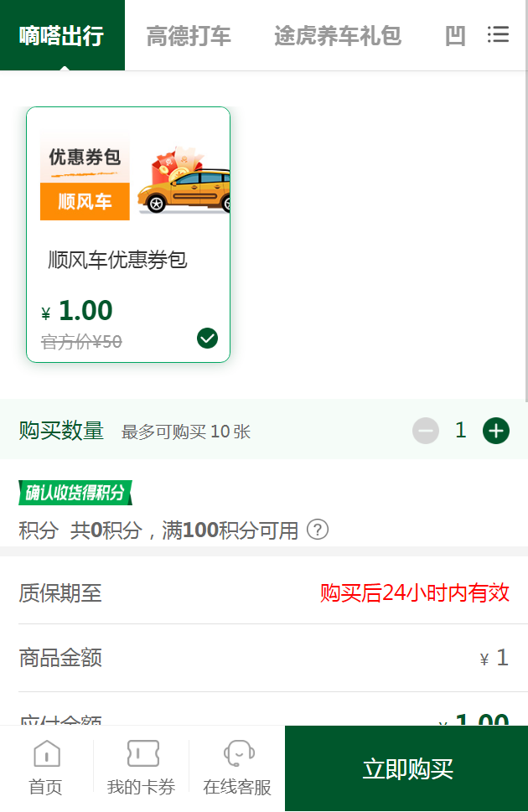Click the points help question mark icon
This screenshot has height=812, width=528.
point(318,530)
